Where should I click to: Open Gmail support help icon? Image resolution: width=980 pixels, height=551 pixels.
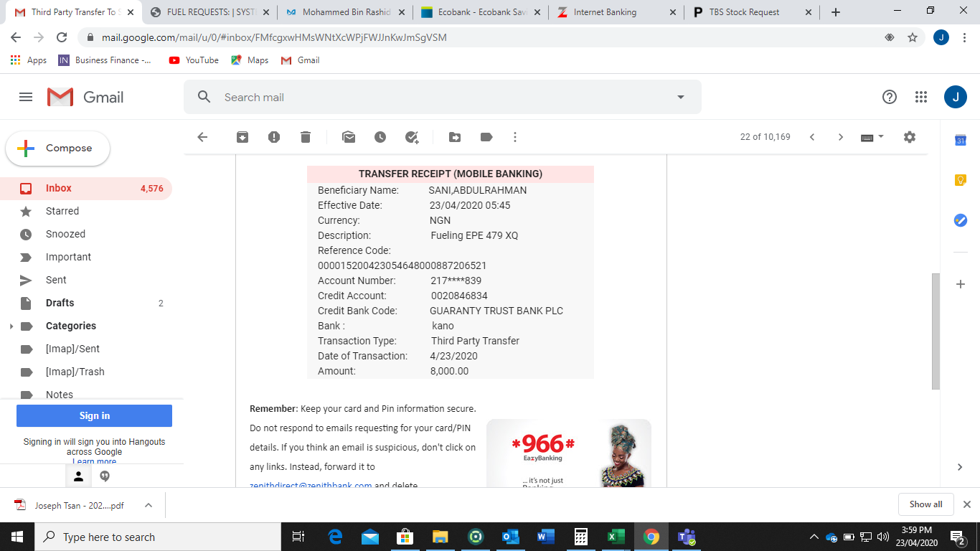(x=890, y=97)
